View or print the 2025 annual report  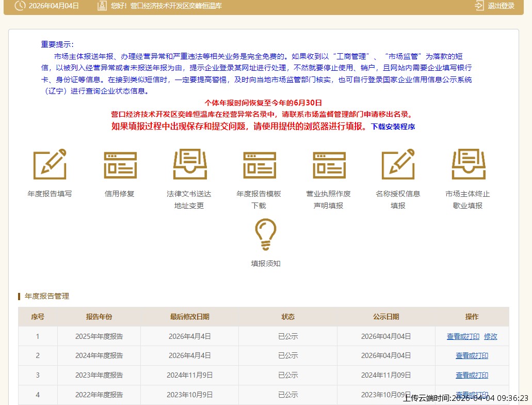pos(463,336)
